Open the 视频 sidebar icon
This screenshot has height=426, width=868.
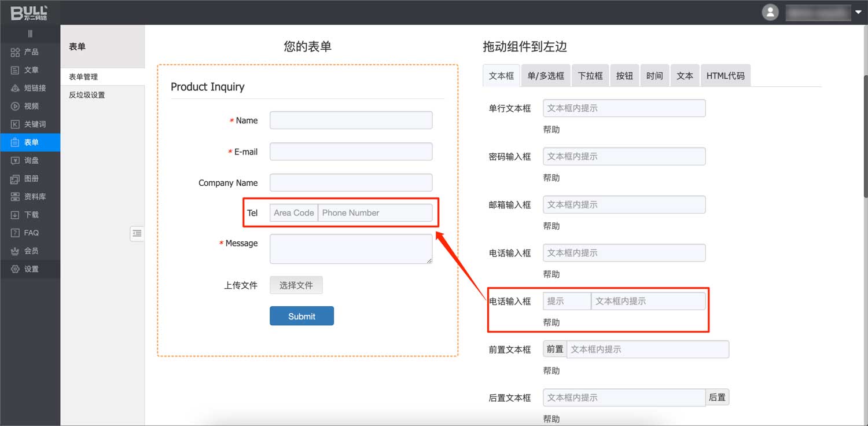16,106
